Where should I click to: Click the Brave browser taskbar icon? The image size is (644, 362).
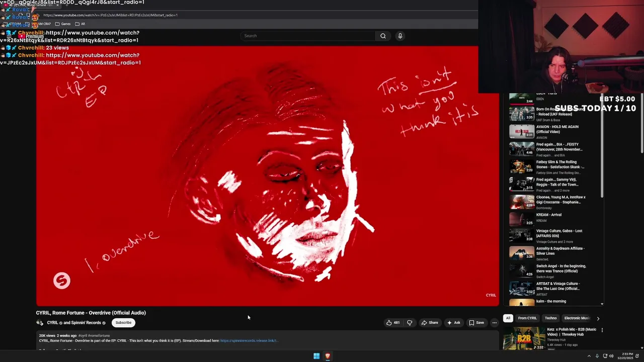(328, 356)
